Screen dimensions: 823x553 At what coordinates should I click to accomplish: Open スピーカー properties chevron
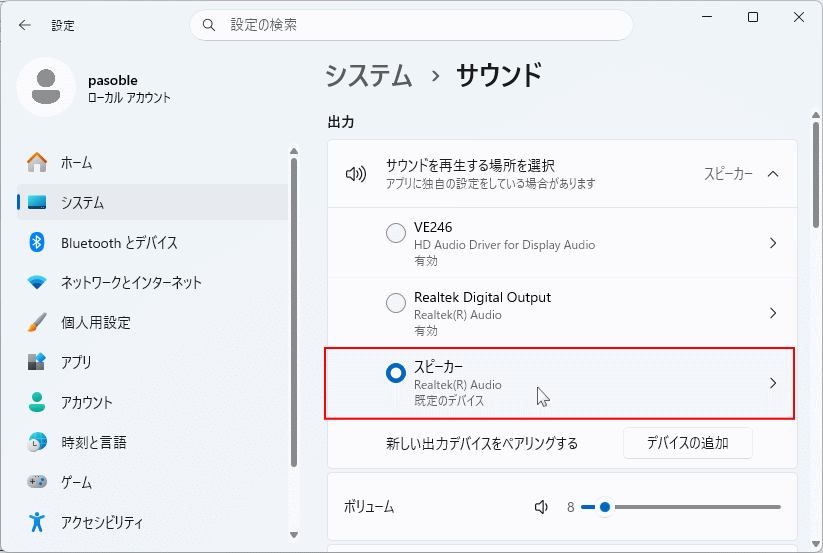click(773, 383)
